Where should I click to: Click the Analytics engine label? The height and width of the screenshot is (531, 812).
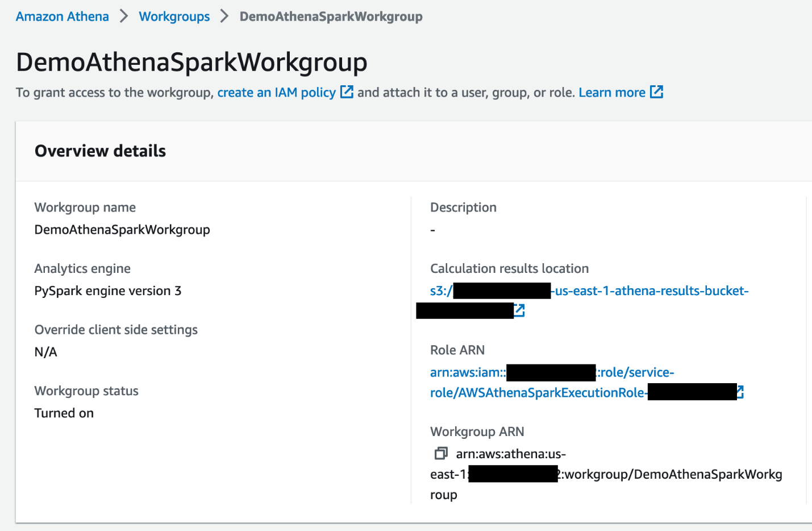[82, 268]
